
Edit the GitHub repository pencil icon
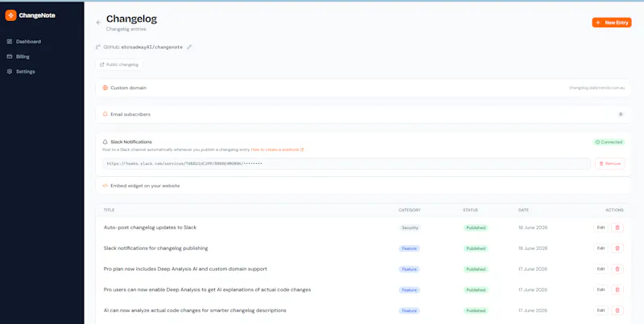tap(189, 47)
